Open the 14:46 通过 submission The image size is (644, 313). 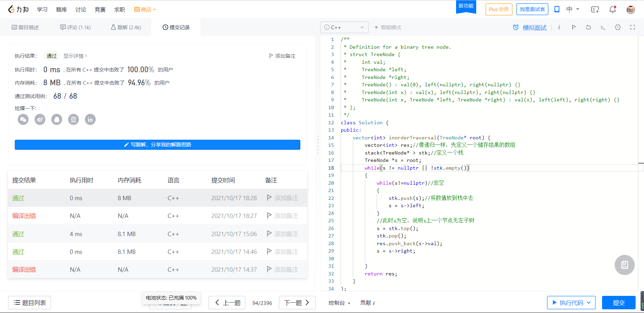click(x=18, y=252)
